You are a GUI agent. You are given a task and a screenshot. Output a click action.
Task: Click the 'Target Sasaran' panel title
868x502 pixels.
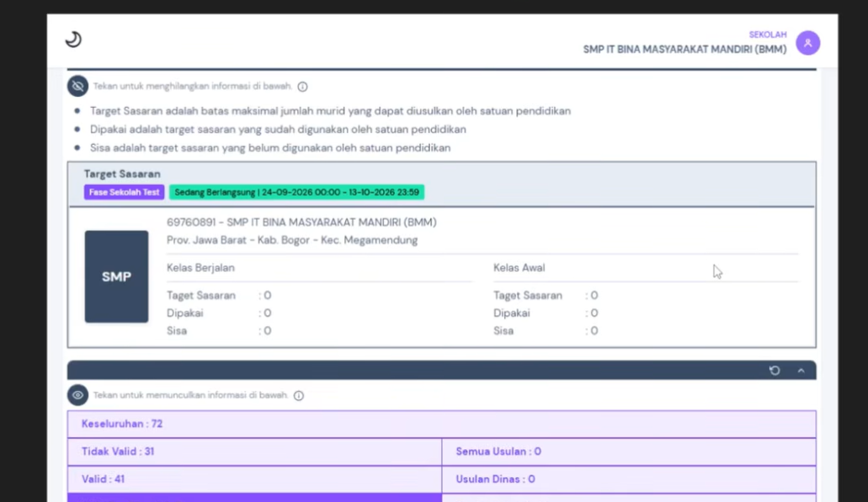(122, 174)
